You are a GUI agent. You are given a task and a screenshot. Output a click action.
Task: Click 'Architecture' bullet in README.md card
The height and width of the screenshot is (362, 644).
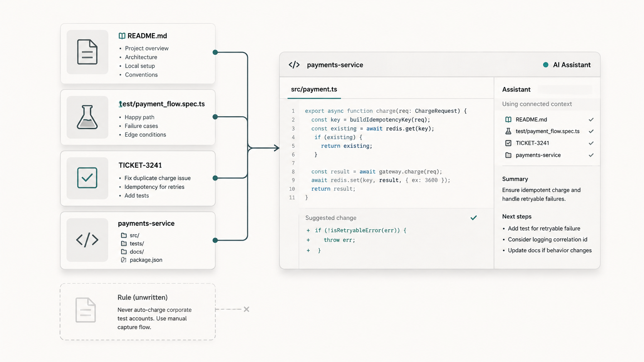point(141,57)
